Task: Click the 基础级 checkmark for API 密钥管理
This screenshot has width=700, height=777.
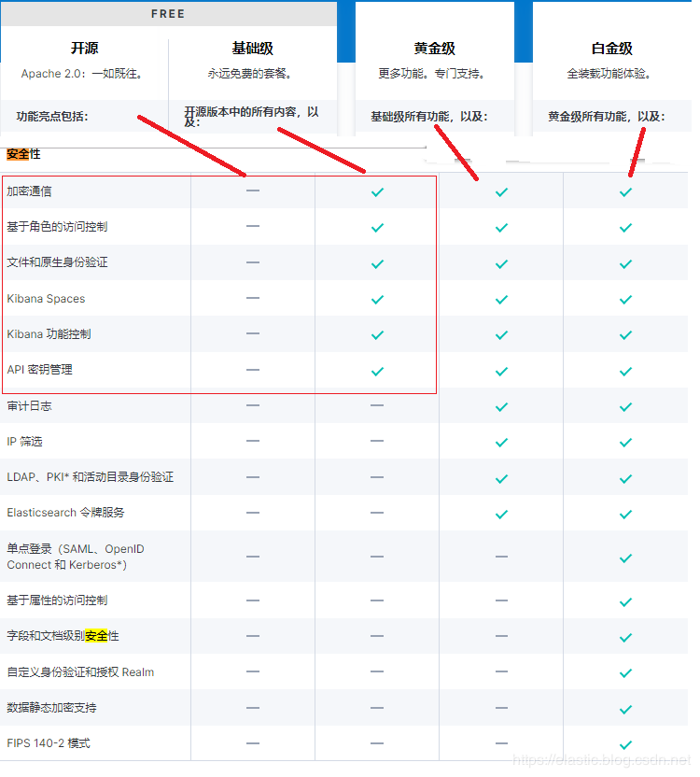Action: click(x=377, y=371)
